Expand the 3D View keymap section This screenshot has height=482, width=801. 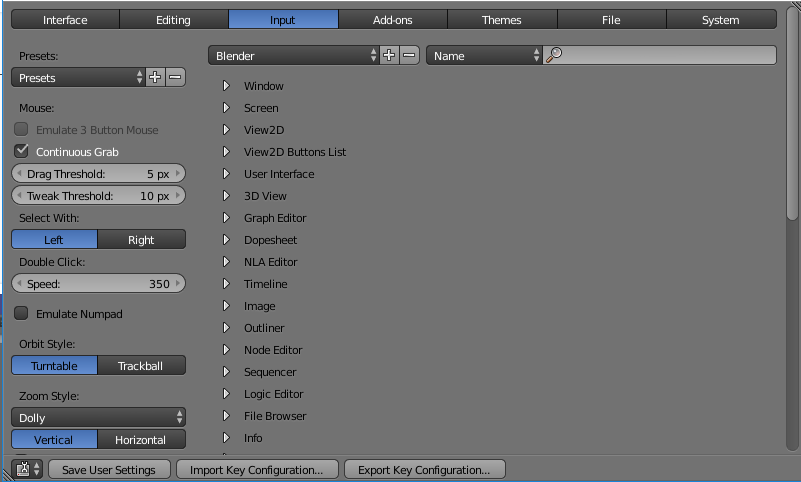[226, 196]
